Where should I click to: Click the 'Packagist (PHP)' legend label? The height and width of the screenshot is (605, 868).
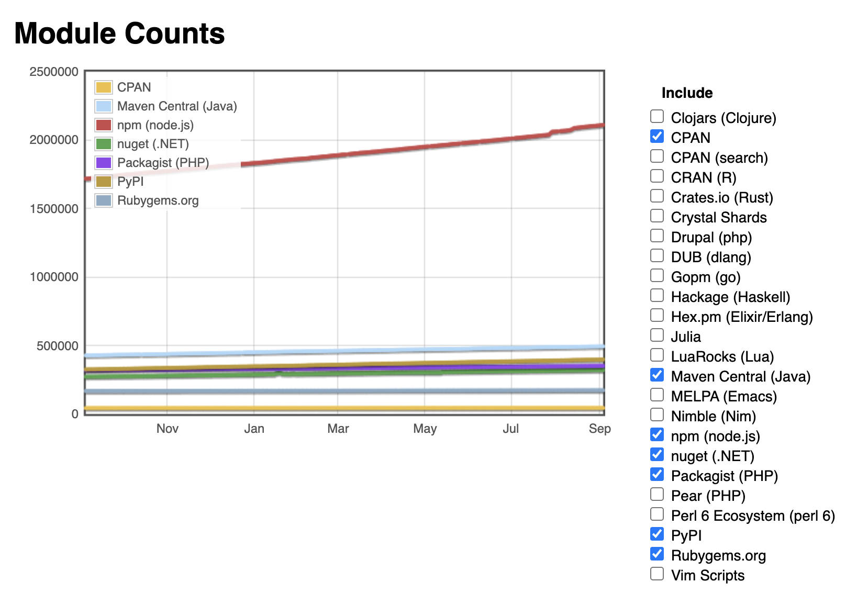163,163
